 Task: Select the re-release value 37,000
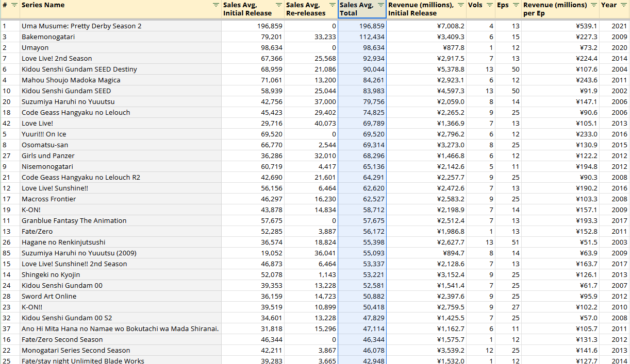(311, 101)
